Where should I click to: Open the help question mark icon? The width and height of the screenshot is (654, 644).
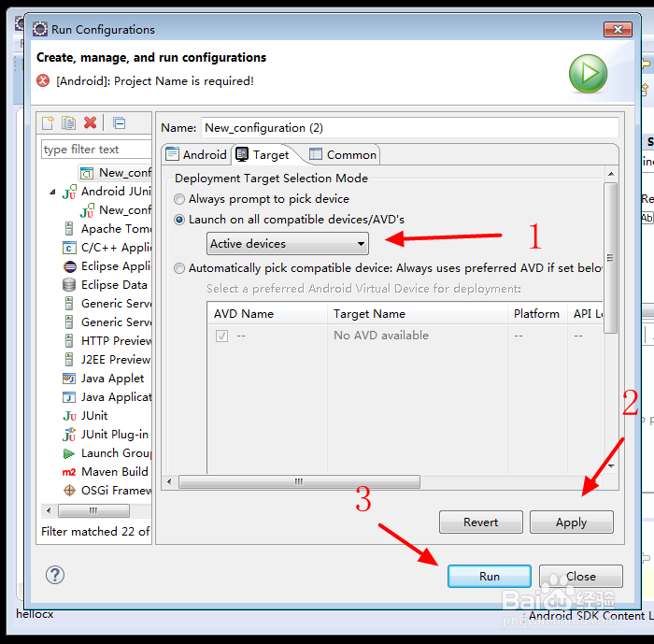click(54, 575)
